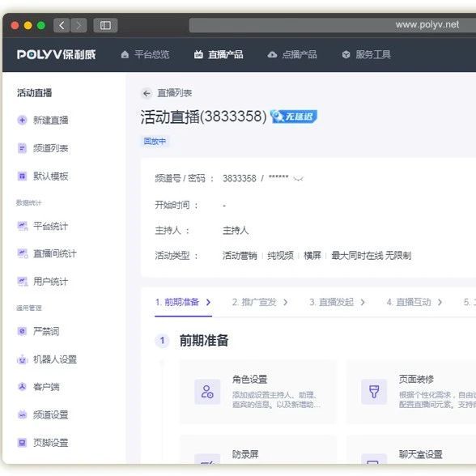Open the 直播产品 menu
The width and height of the screenshot is (476, 476).
(x=219, y=55)
